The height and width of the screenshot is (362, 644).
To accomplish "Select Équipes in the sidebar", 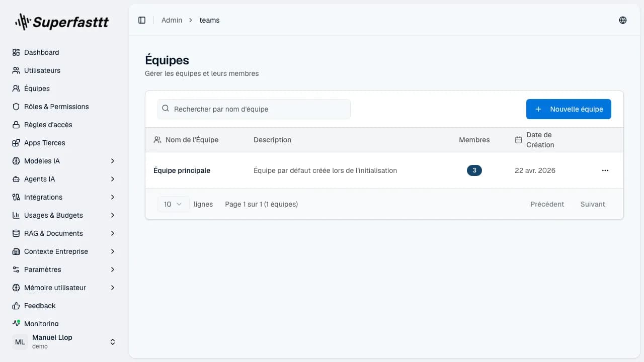I will 64,88.
